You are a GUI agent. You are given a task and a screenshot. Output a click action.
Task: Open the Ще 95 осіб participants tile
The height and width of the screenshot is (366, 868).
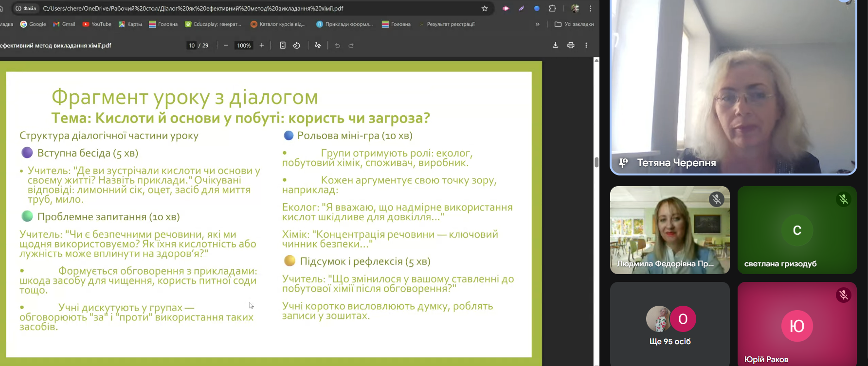tap(670, 324)
